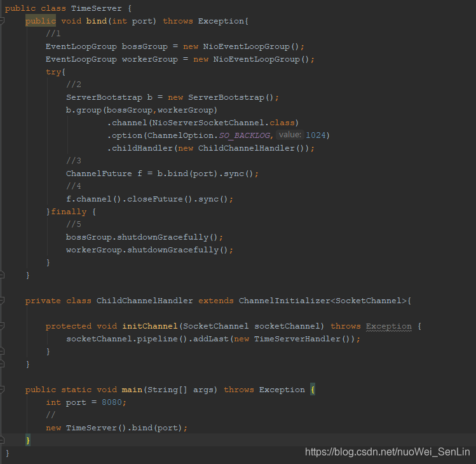Click bossGroup.shutdownGracefully() statement

pyautogui.click(x=144, y=238)
